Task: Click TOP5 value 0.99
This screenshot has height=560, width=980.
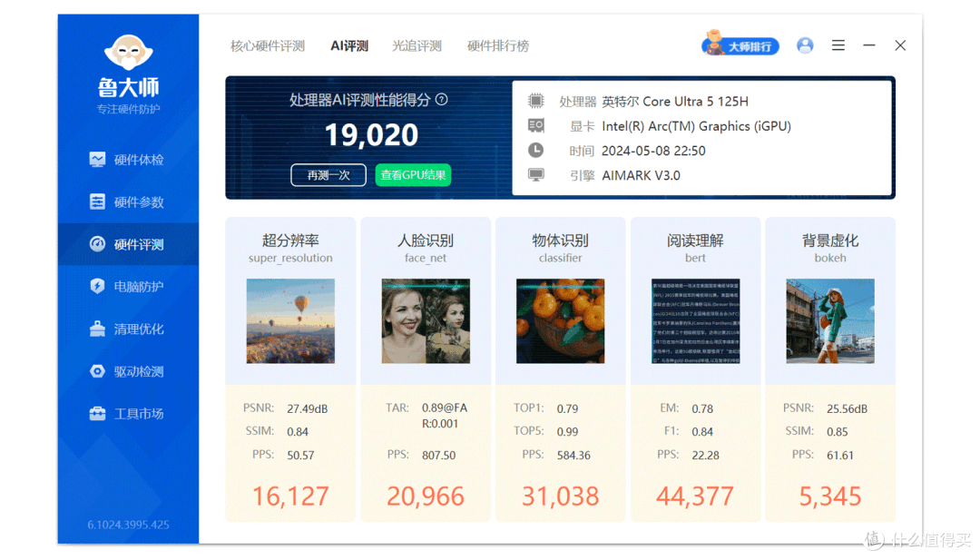Action: coord(567,432)
